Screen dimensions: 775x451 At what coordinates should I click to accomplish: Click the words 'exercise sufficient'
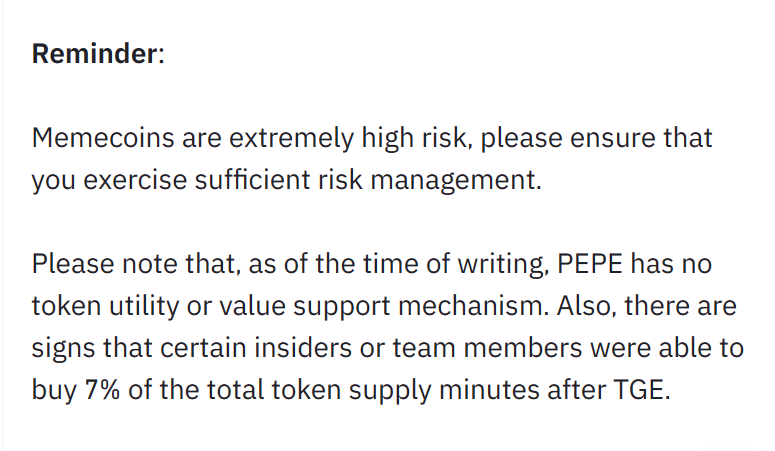[x=196, y=180]
